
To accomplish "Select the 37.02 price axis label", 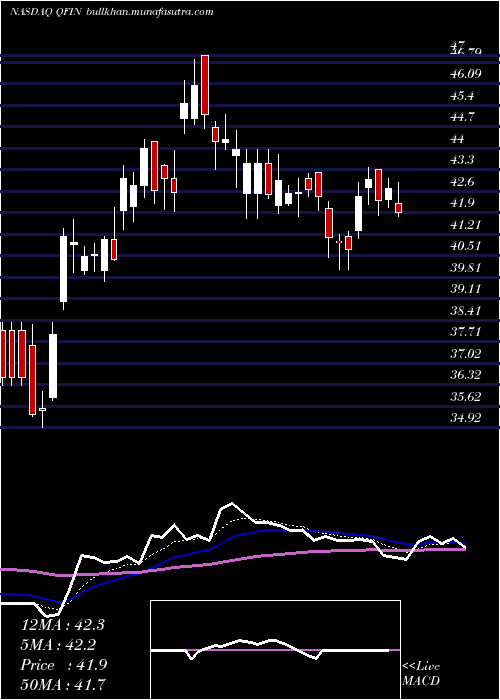I will pyautogui.click(x=466, y=354).
